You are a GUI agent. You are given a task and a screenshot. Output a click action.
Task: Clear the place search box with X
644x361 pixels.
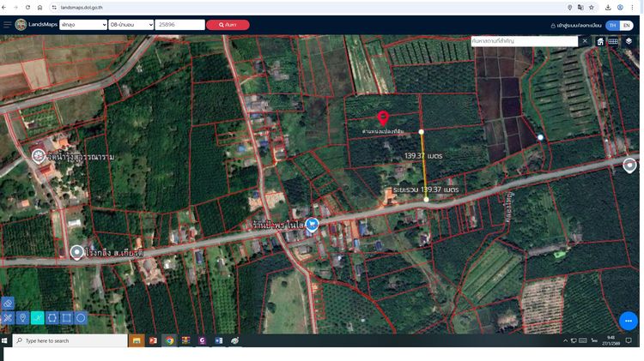click(585, 41)
